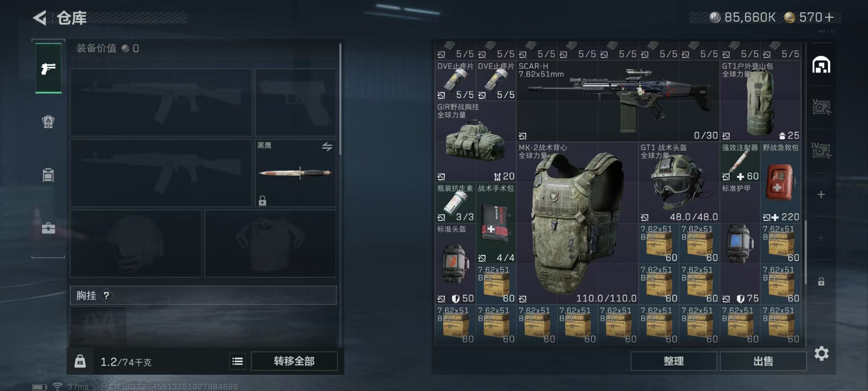
Task: Click the locked stash slot padlock icon
Action: tap(821, 281)
